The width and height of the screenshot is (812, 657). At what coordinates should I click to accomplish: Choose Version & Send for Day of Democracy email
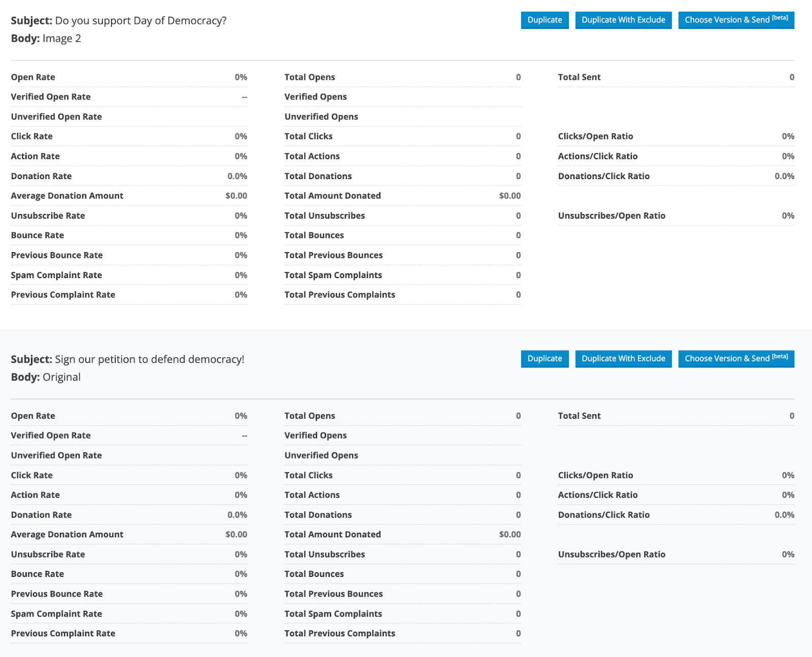(x=736, y=20)
